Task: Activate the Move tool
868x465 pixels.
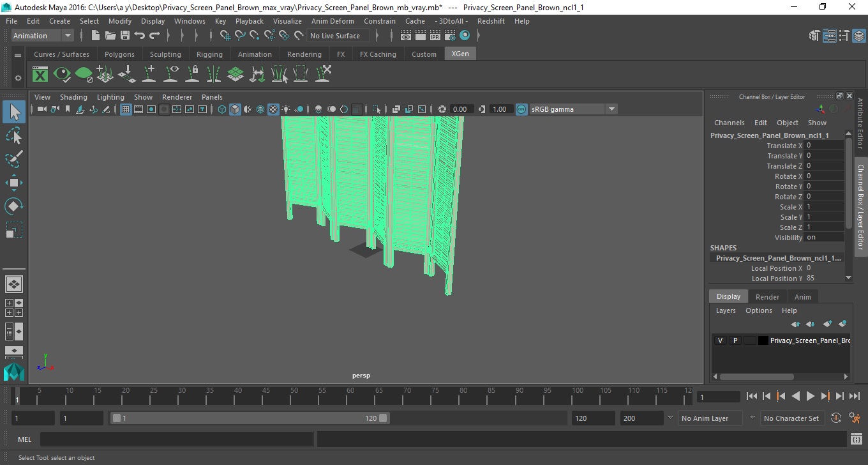Action: (x=14, y=183)
